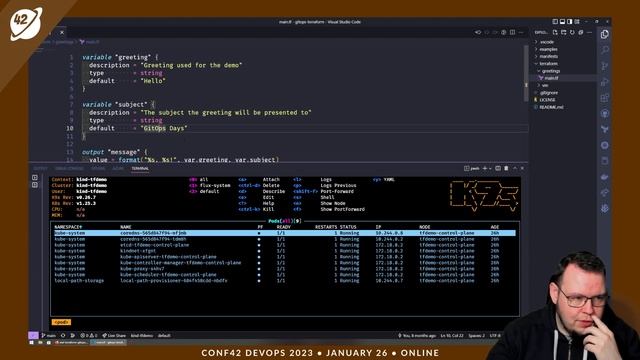
Task: Click the kind-tfdemo status bar item
Action: [x=142, y=336]
